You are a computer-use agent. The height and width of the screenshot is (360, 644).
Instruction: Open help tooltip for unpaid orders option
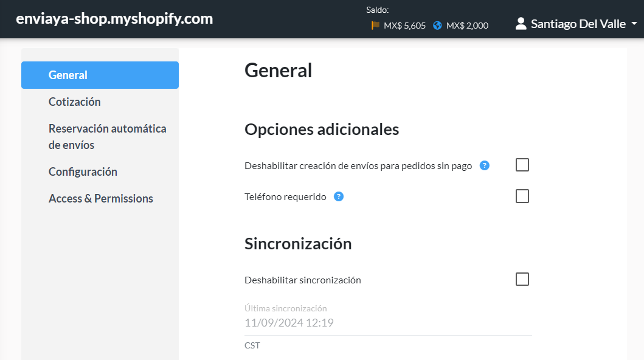(x=485, y=165)
